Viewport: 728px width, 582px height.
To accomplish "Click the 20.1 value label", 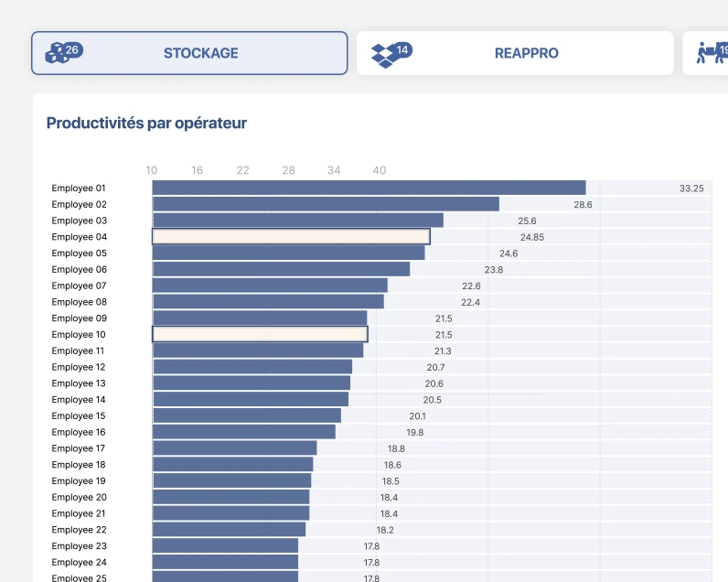I will click(x=417, y=416).
